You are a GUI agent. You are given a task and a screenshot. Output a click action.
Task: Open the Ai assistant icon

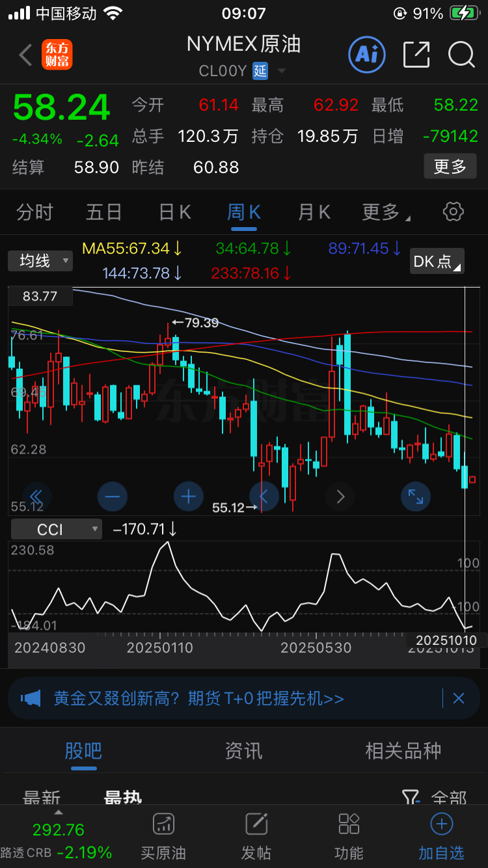(367, 54)
